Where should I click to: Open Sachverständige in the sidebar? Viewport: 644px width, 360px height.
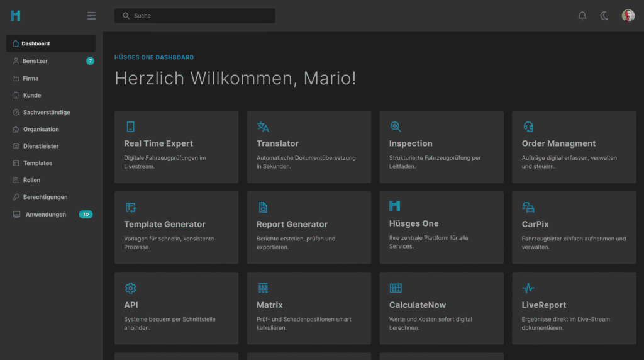50,112
